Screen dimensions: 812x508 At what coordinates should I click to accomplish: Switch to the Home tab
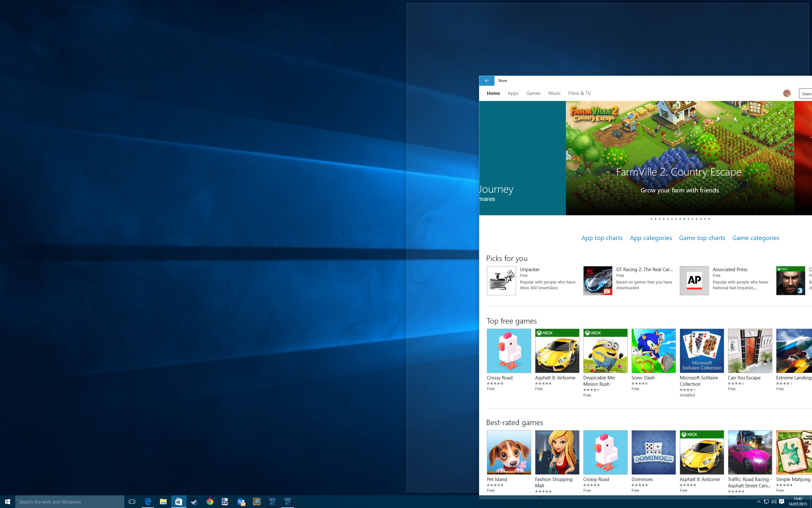pos(493,93)
